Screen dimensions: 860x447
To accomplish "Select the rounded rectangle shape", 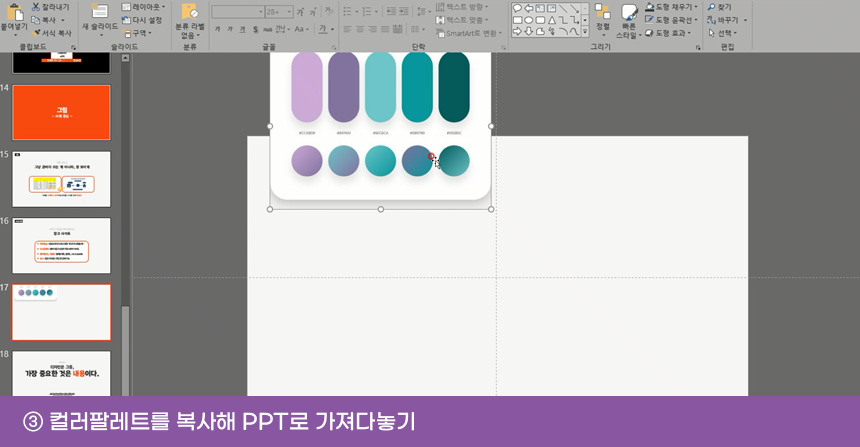I will [540, 20].
